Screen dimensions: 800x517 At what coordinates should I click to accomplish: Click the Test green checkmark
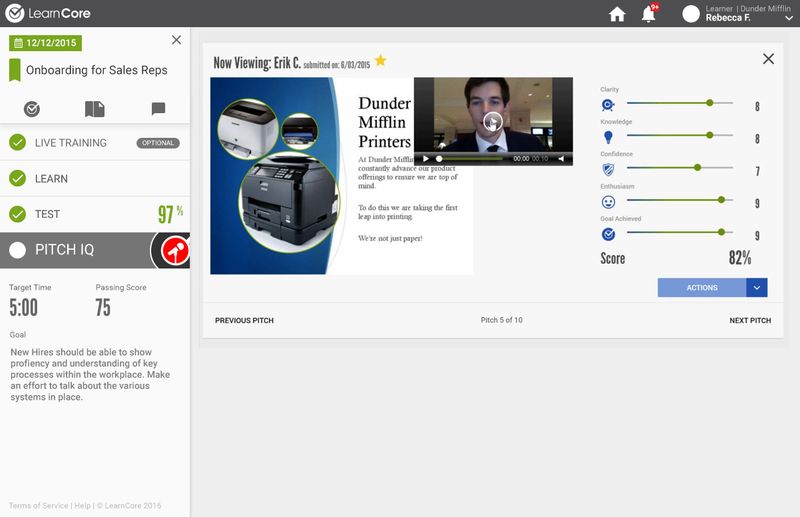coord(17,214)
